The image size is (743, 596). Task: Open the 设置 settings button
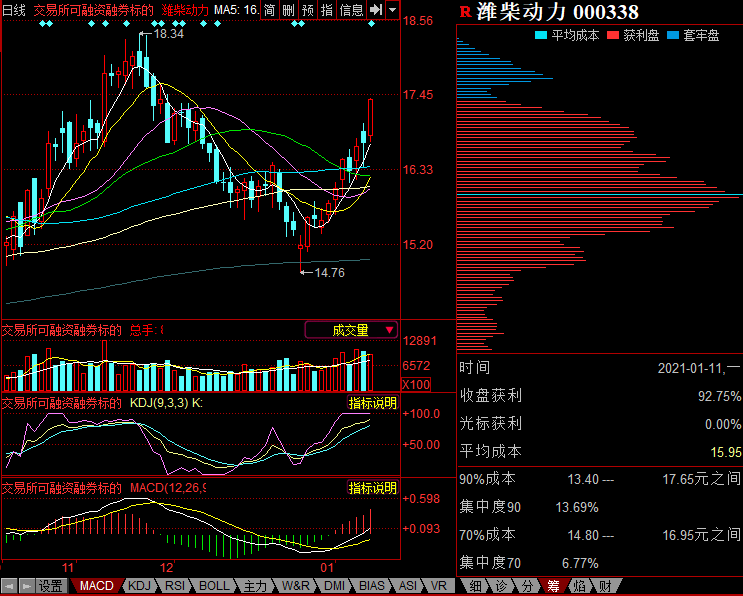[50, 586]
